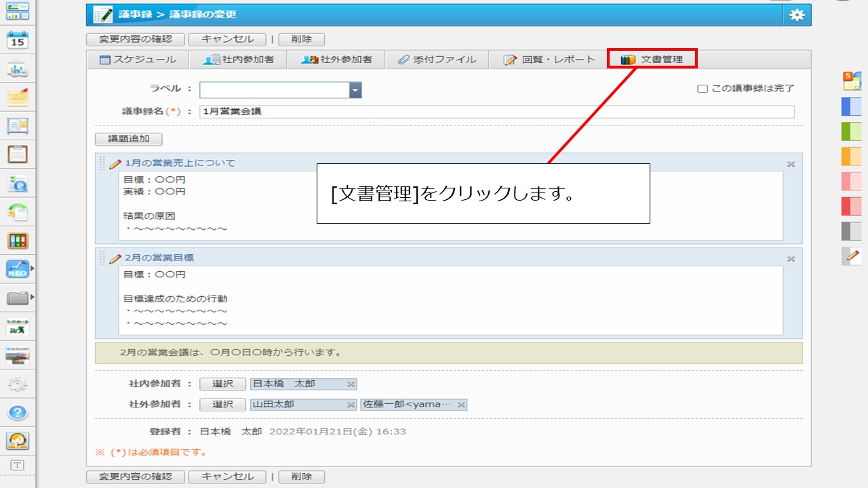
Task: Click the sticky note icon in sidebar
Action: pyautogui.click(x=18, y=98)
